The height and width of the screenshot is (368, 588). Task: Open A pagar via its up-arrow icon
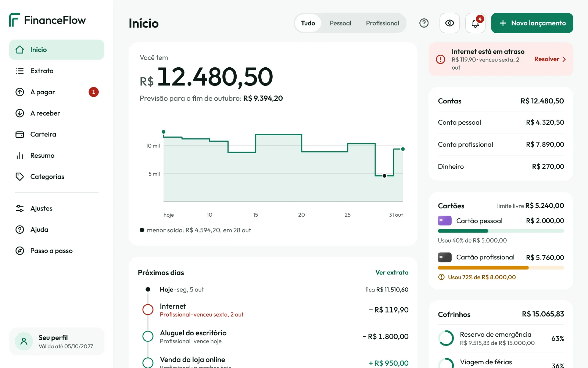tap(20, 92)
